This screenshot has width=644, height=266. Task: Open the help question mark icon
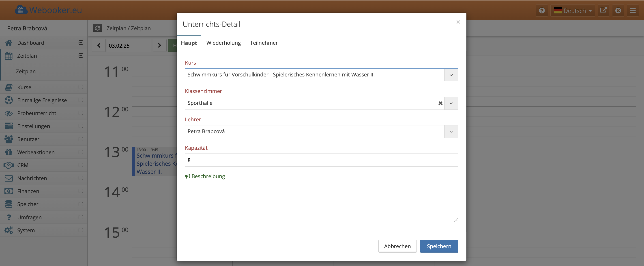[541, 11]
